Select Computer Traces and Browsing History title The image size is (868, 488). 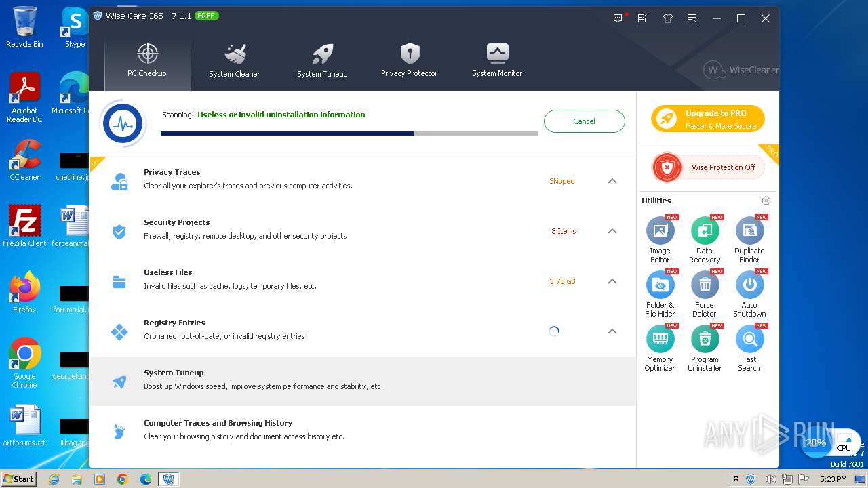[x=218, y=423]
